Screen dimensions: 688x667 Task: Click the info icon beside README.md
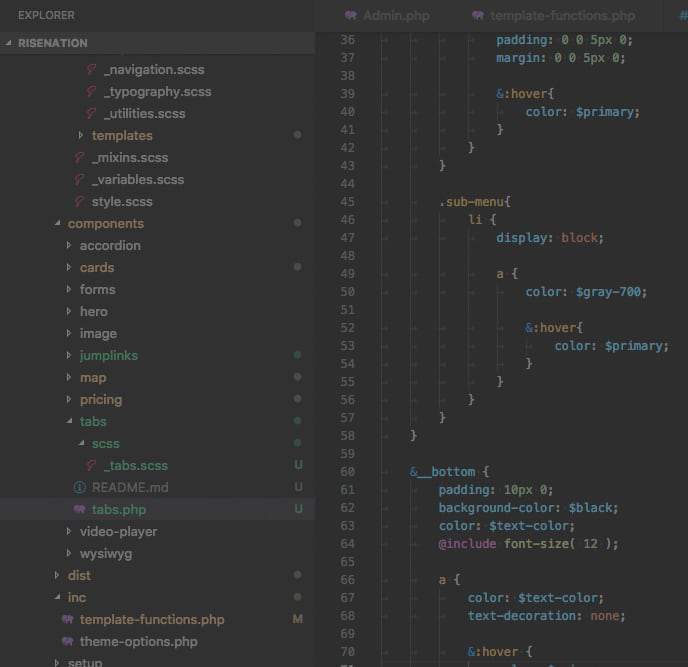tap(79, 488)
